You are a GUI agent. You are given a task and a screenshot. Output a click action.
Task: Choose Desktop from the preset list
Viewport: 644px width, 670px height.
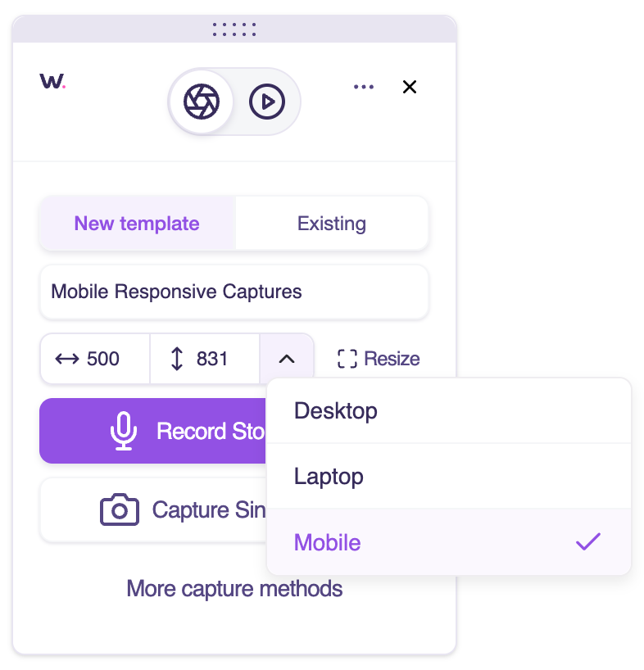[449, 411]
